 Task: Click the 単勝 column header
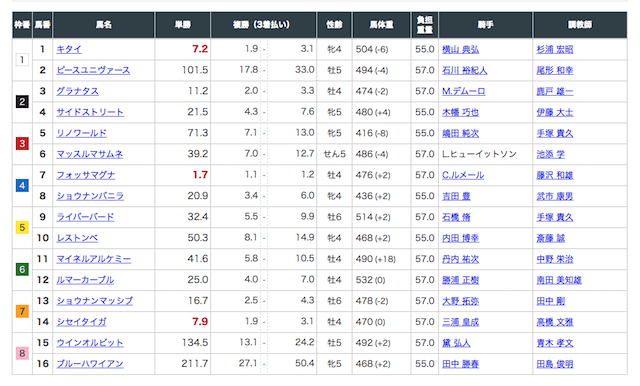pyautogui.click(x=182, y=25)
